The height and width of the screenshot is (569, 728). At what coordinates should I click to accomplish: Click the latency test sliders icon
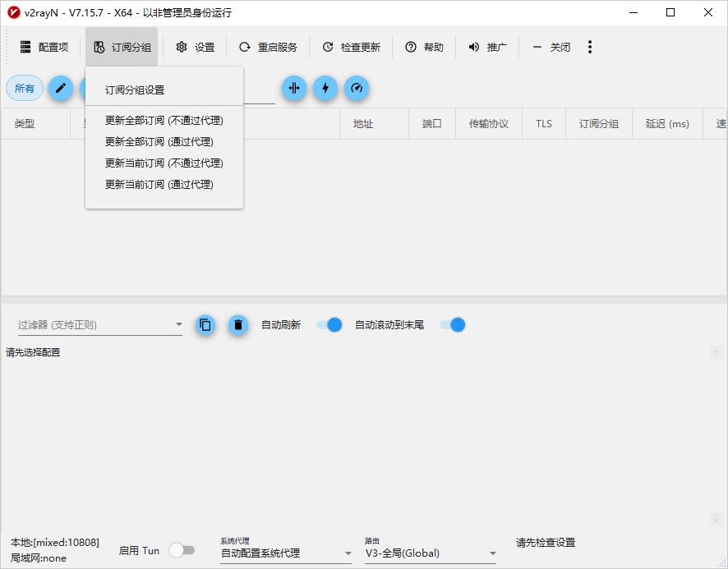(x=294, y=88)
